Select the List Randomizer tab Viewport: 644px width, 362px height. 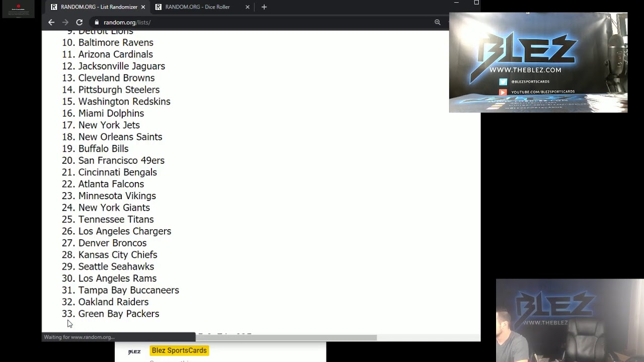(x=98, y=7)
